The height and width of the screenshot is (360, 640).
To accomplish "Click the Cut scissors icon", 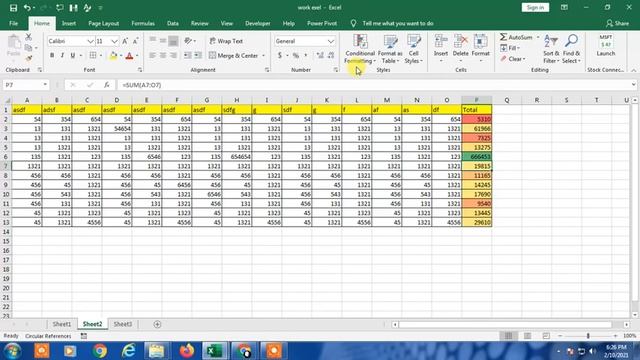I will pyautogui.click(x=29, y=37).
